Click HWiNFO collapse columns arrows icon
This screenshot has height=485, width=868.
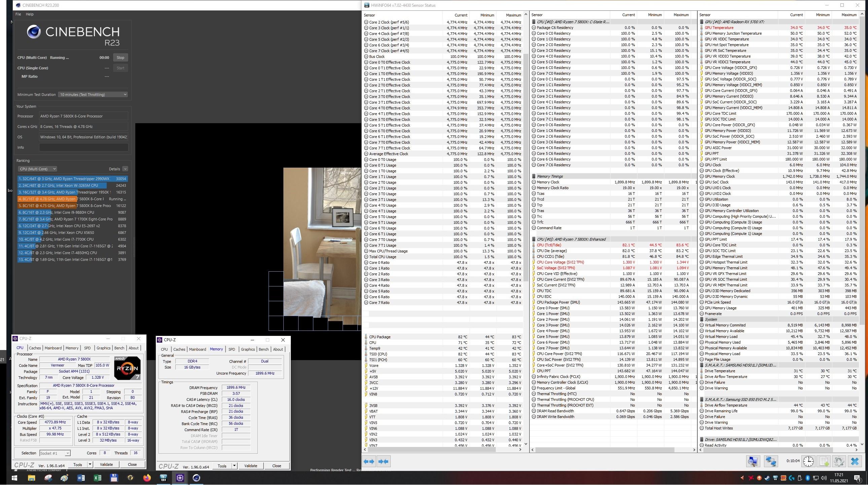coord(383,461)
